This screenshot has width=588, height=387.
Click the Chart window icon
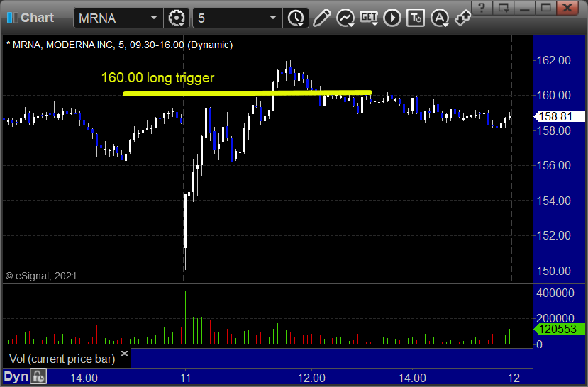click(x=12, y=18)
